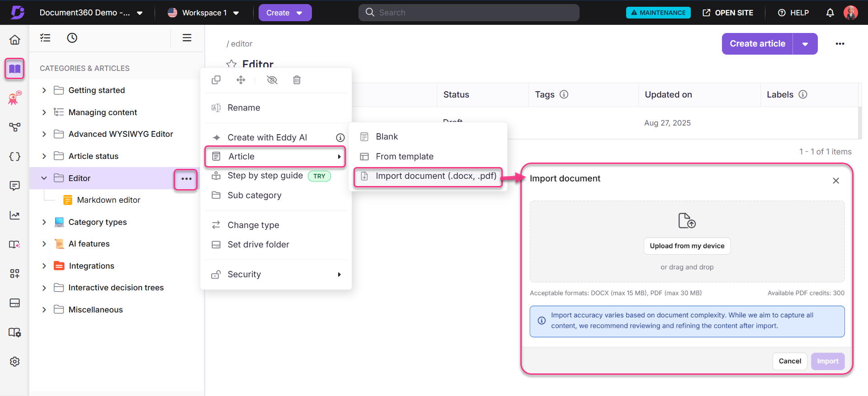Image resolution: width=868 pixels, height=396 pixels.
Task: Open the Home icon in left sidebar
Action: [x=14, y=40]
